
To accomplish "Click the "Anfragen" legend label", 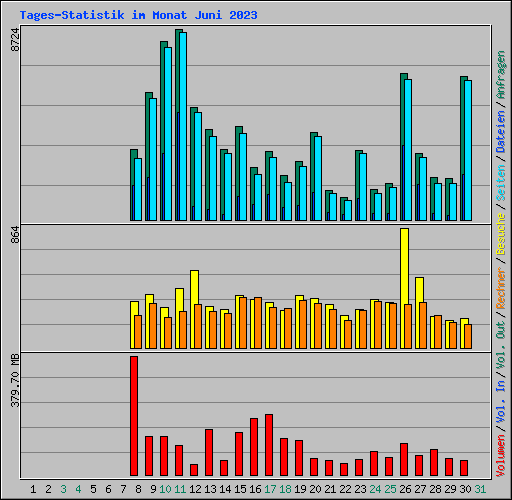I will click(501, 75).
